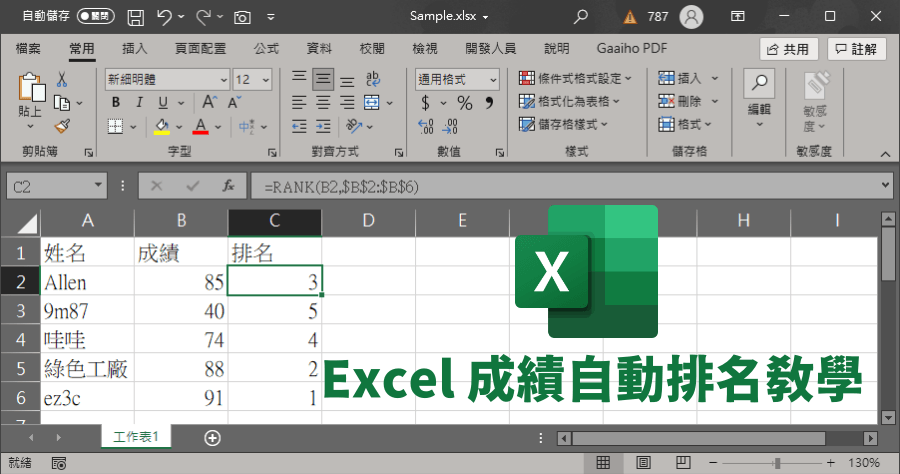Open font color dropdown arrow

click(x=218, y=126)
